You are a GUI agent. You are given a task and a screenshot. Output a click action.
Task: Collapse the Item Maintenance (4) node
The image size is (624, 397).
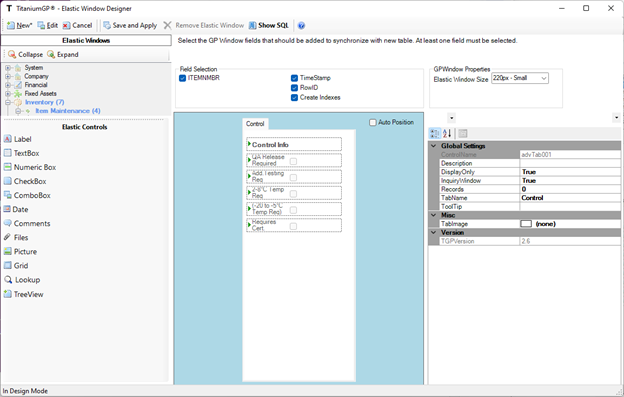pyautogui.click(x=18, y=111)
